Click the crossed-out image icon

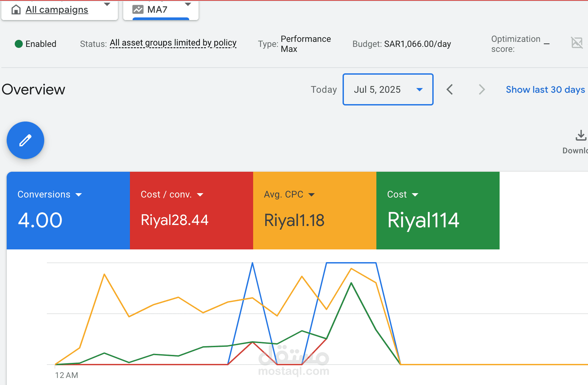point(577,43)
